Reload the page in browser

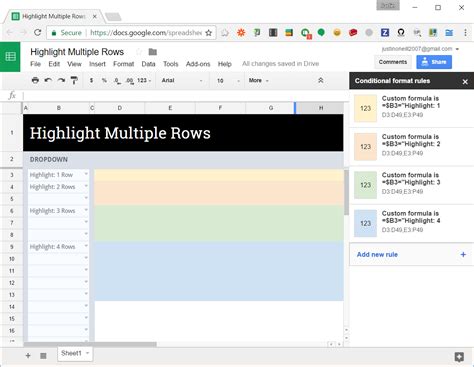coord(37,32)
